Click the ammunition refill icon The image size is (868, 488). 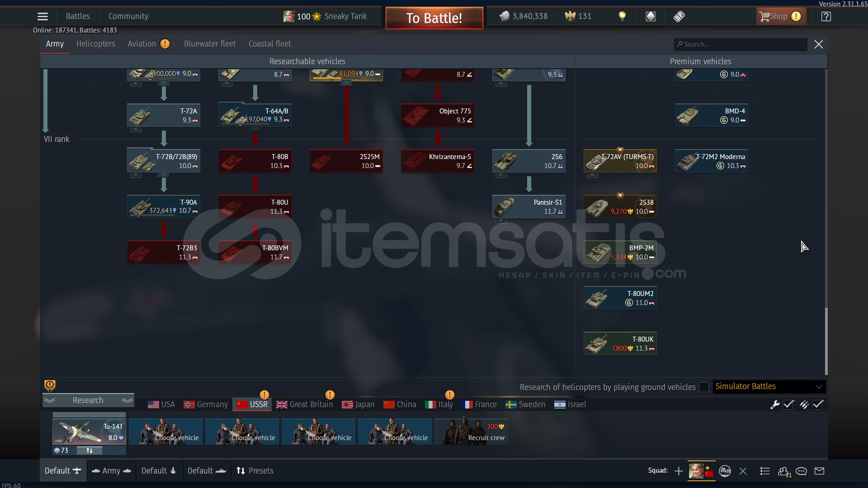tap(804, 405)
